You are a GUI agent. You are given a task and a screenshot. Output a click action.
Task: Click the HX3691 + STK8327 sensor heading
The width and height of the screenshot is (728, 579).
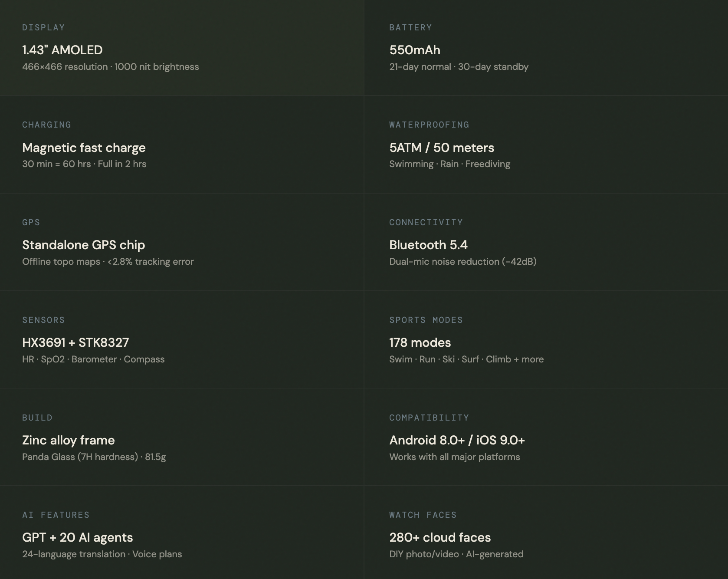[75, 342]
